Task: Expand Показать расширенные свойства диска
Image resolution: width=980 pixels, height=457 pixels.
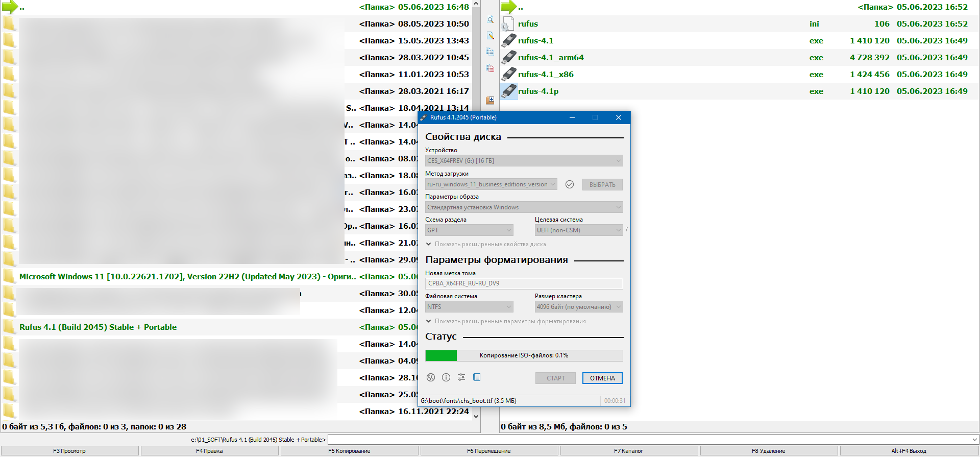Action: pyautogui.click(x=485, y=244)
